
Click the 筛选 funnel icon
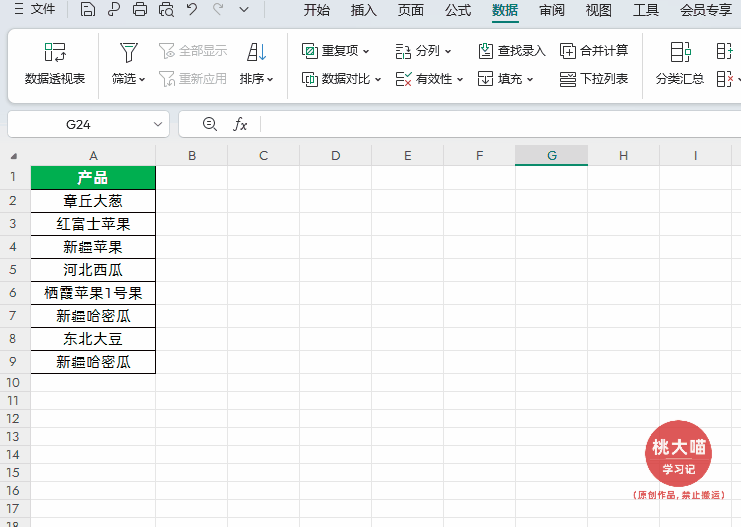129,52
